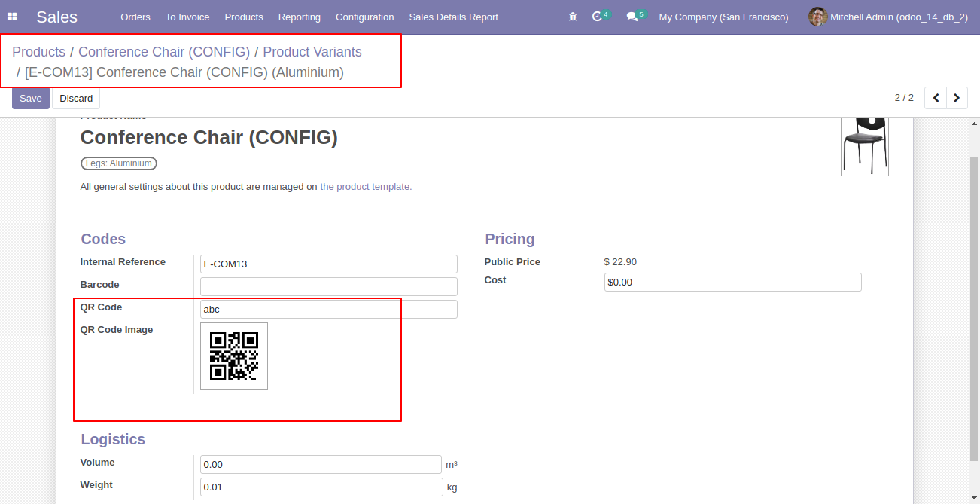
Task: Click the Pricing section heading
Action: point(510,239)
